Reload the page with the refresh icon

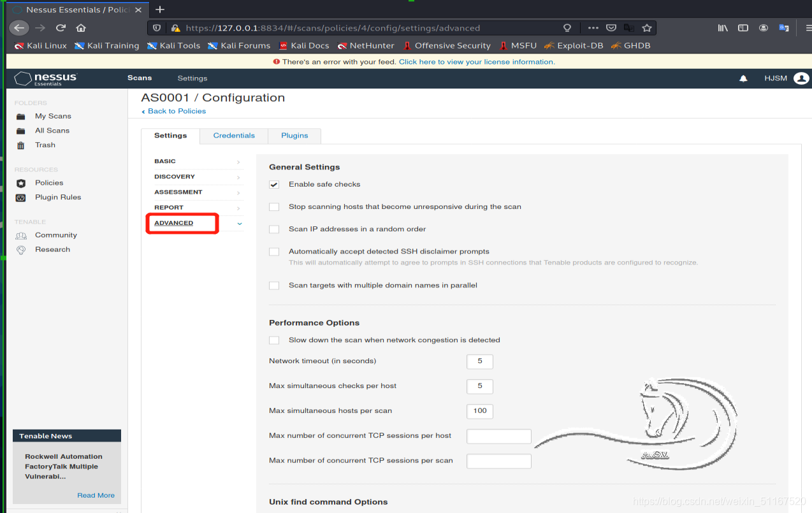[x=61, y=28]
